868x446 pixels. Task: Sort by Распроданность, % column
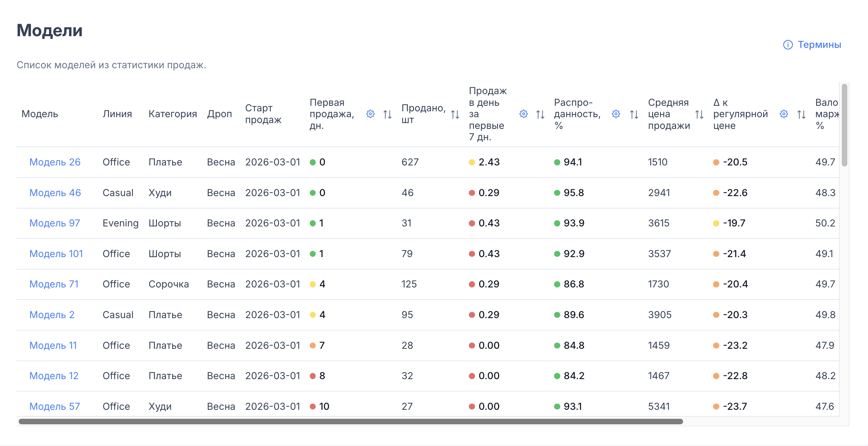click(x=634, y=114)
